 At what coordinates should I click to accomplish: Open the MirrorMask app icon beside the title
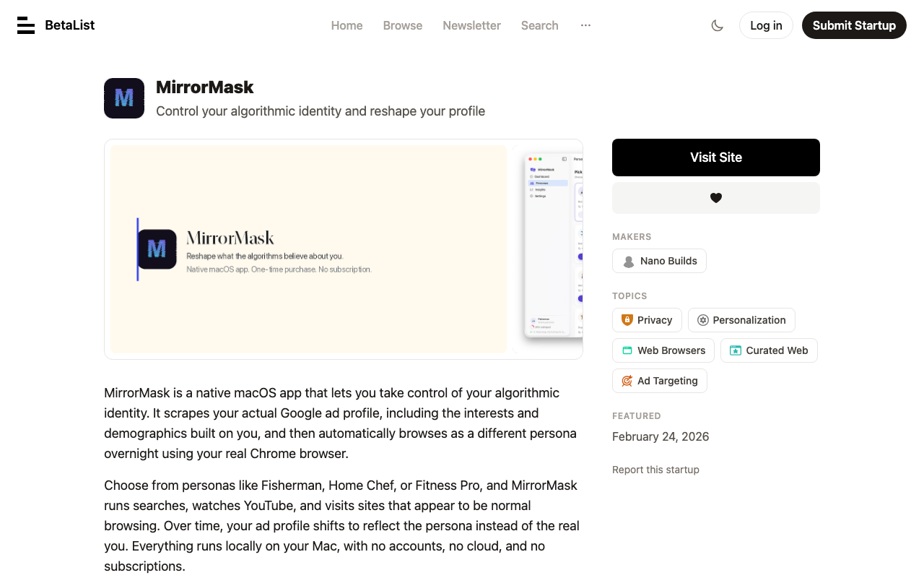[124, 98]
